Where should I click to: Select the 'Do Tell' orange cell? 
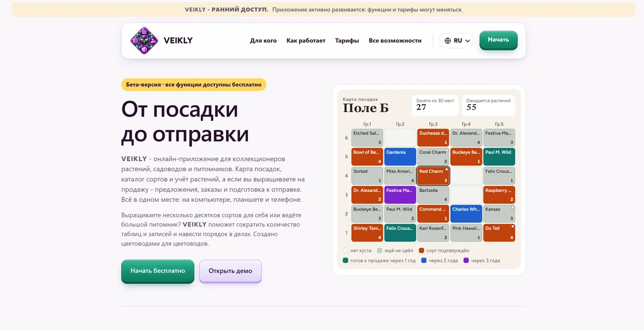click(x=499, y=233)
